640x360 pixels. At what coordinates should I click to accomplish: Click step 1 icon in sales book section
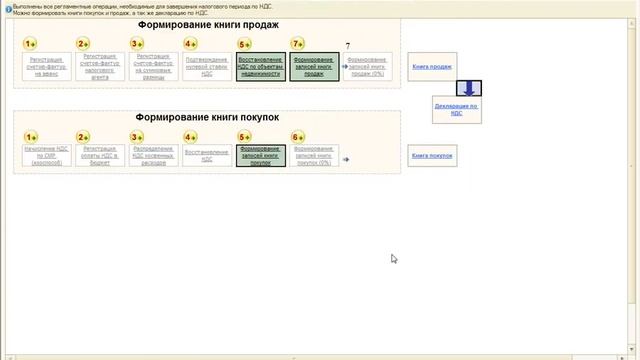coord(30,43)
